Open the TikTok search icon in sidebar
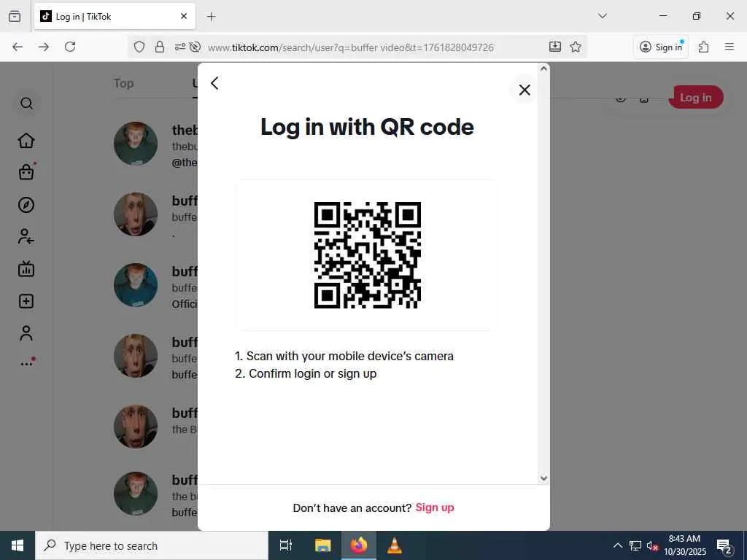Screen dimensions: 747x560 [x=27, y=104]
